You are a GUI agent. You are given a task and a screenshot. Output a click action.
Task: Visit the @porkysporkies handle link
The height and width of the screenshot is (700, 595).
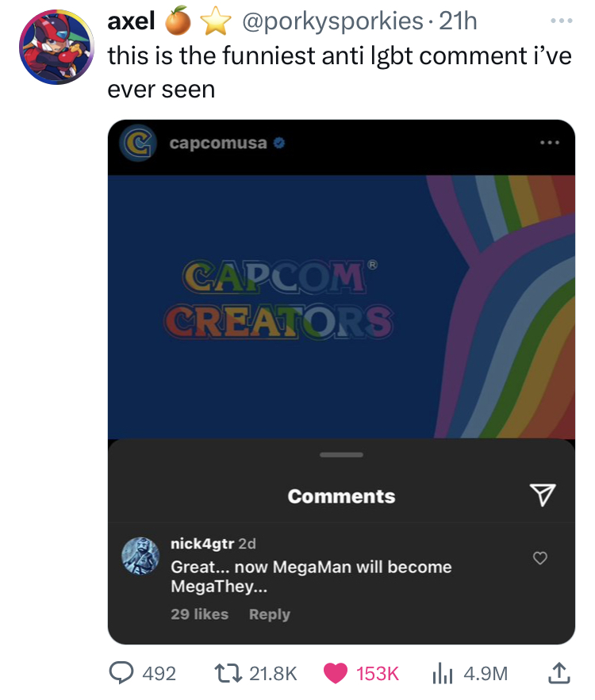pos(332,21)
